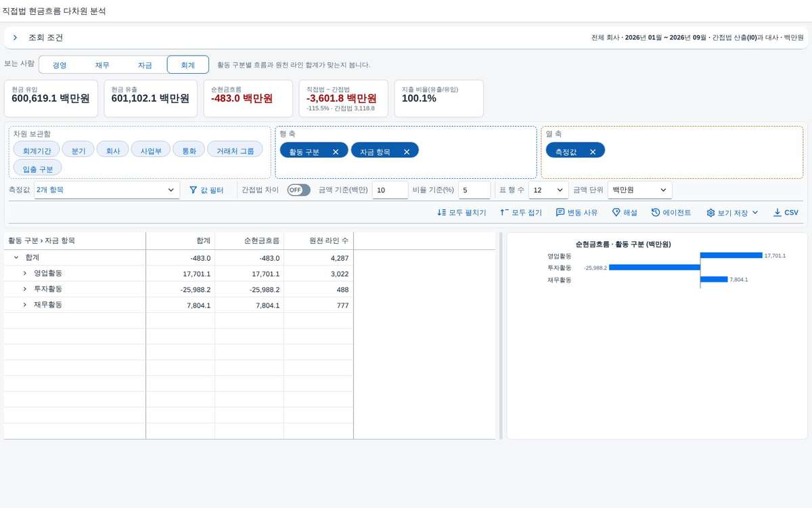812x508 pixels.
Task: Click the 현금 유출 KPI card
Action: 150,98
